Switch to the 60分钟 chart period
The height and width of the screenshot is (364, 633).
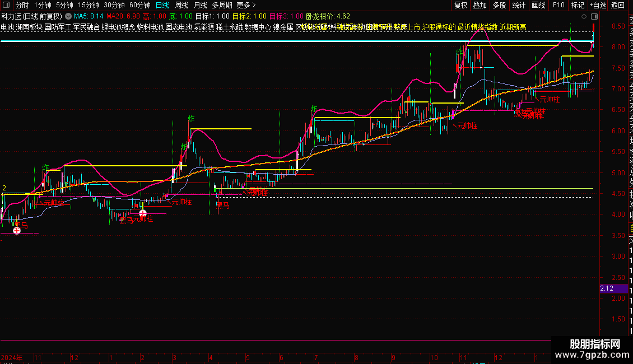click(x=140, y=5)
